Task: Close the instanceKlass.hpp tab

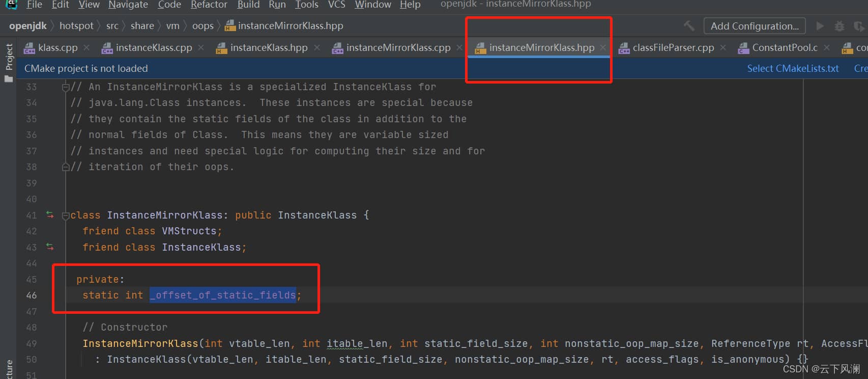Action: [317, 47]
